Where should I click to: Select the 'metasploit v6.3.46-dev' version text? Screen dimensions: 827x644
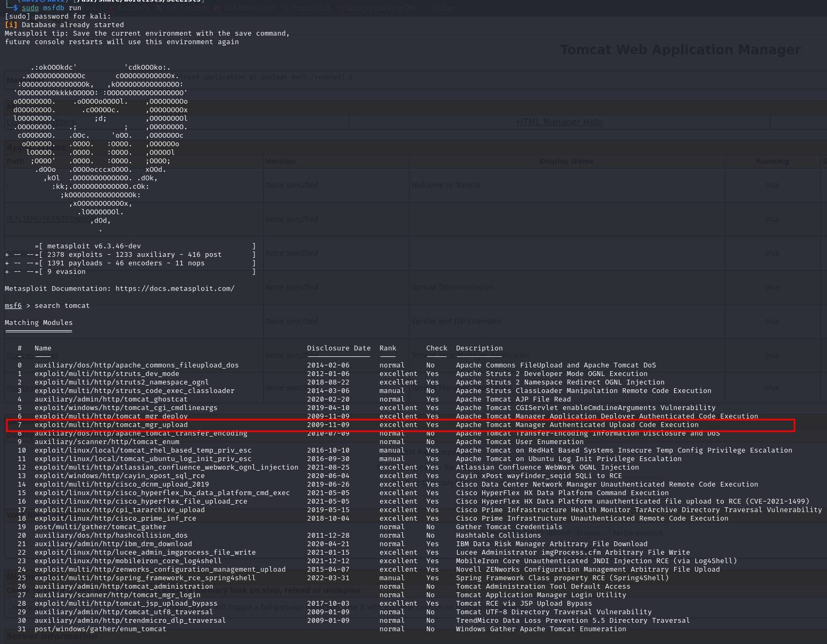pyautogui.click(x=94, y=246)
